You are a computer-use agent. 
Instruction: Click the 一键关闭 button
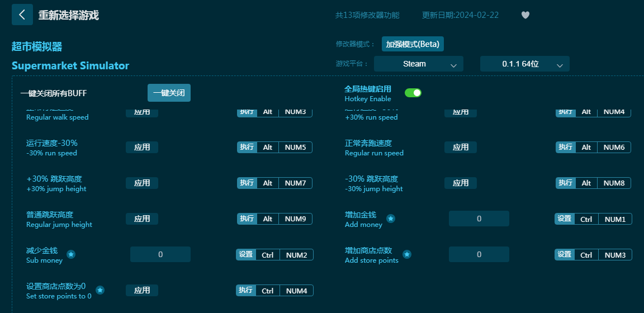click(x=169, y=93)
